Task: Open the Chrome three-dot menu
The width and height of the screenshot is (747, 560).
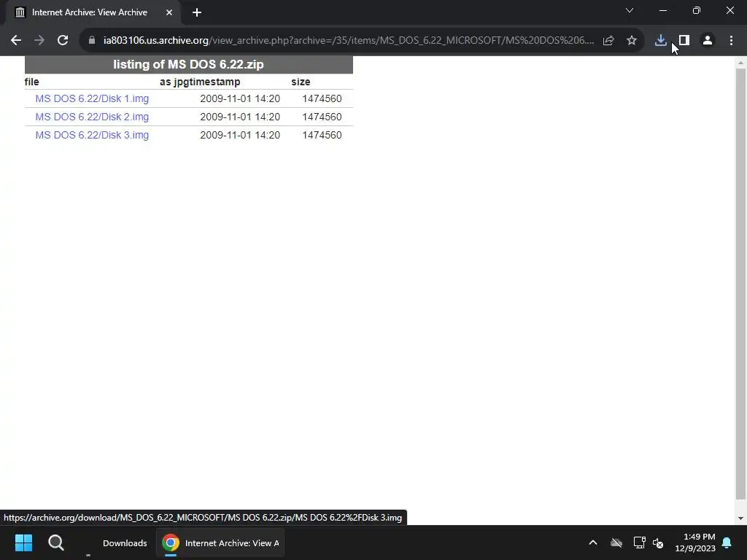Action: click(x=731, y=41)
